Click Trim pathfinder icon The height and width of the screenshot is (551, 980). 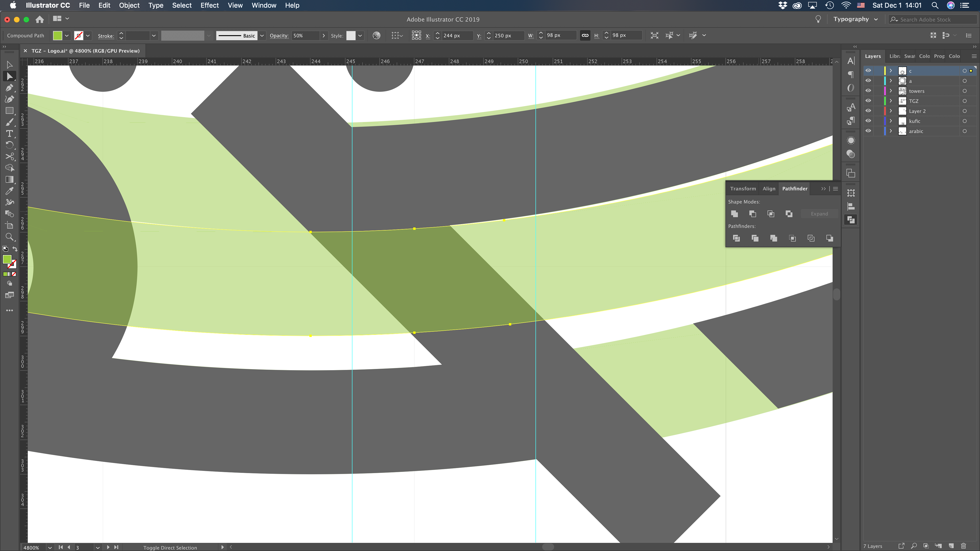click(755, 238)
